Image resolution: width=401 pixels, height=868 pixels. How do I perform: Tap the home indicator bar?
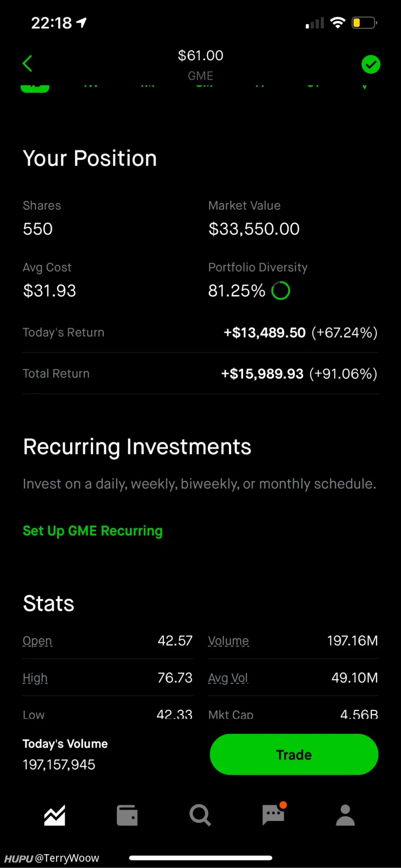coord(200,858)
